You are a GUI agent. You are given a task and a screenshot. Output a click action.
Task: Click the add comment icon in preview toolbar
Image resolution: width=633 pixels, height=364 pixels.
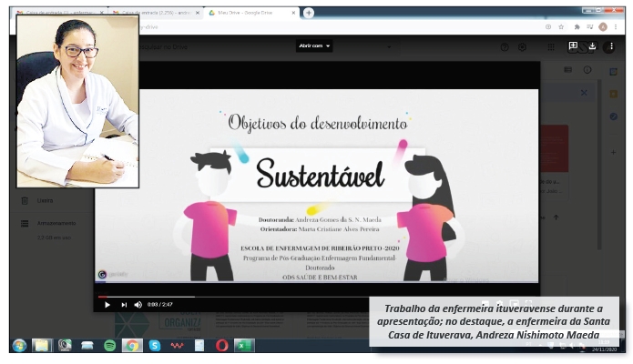click(x=573, y=45)
